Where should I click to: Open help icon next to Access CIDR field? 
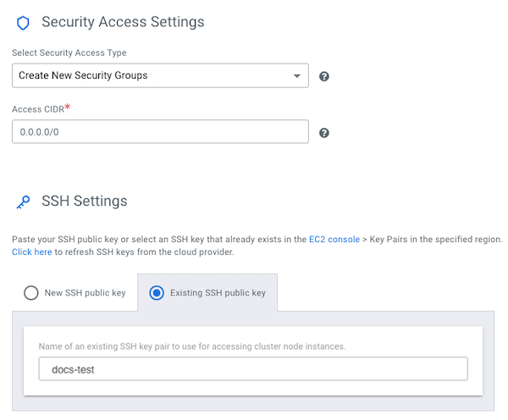coord(324,133)
